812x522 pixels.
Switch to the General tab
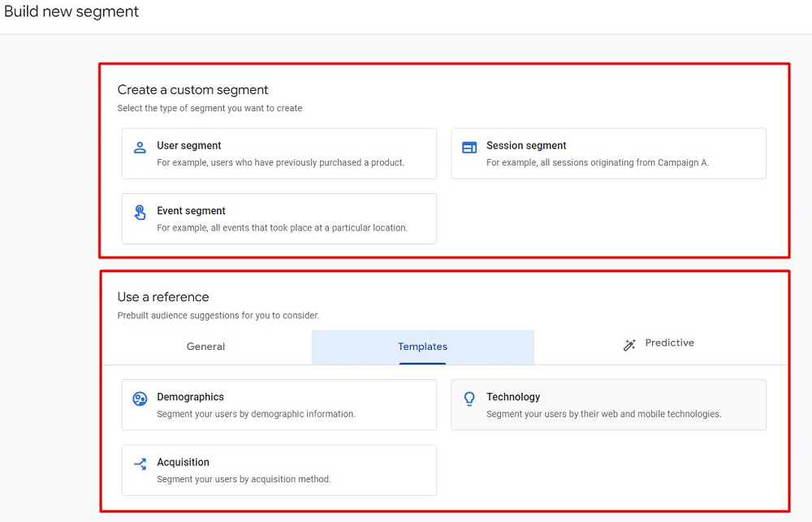pyautogui.click(x=205, y=347)
